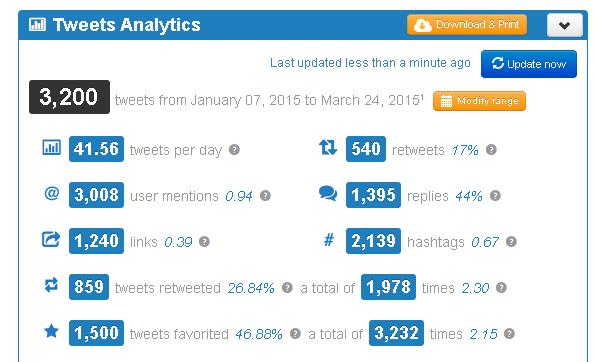Click the Update now button
This screenshot has height=362, width=595.
[x=529, y=64]
